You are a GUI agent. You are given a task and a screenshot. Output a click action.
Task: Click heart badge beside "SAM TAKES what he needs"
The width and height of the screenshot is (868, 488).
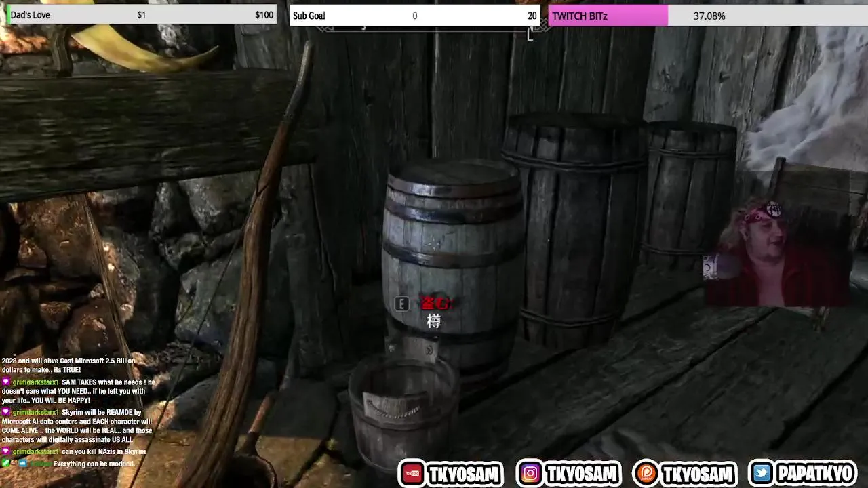pyautogui.click(x=5, y=382)
